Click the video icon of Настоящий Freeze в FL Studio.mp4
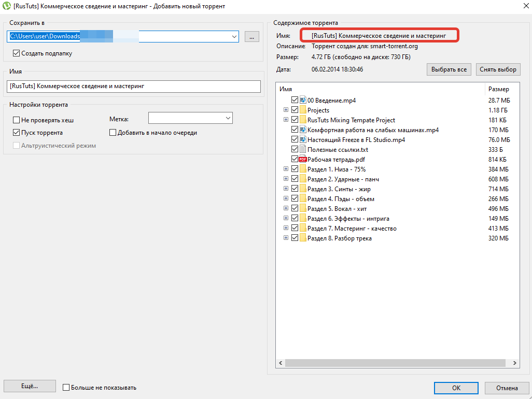The height and width of the screenshot is (399, 532). pos(303,139)
